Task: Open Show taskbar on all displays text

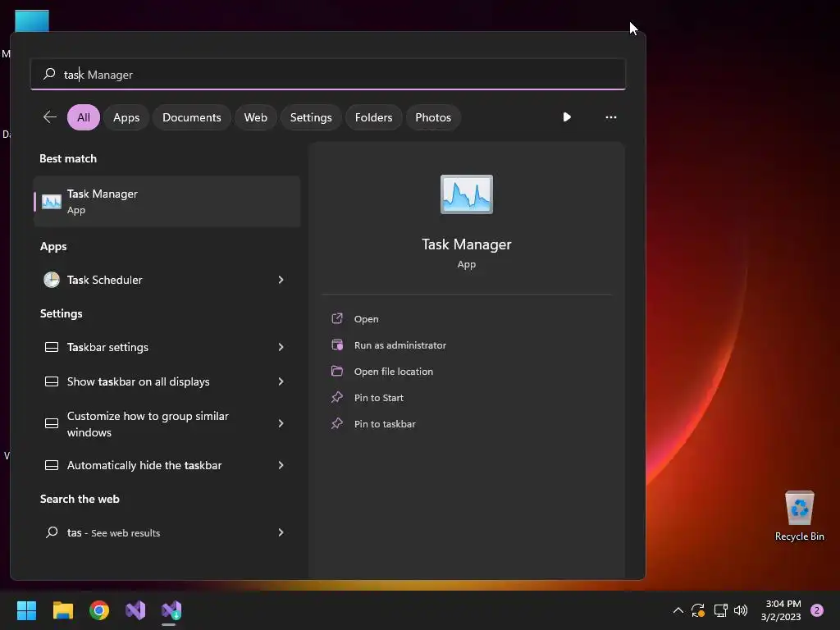Action: coord(138,381)
